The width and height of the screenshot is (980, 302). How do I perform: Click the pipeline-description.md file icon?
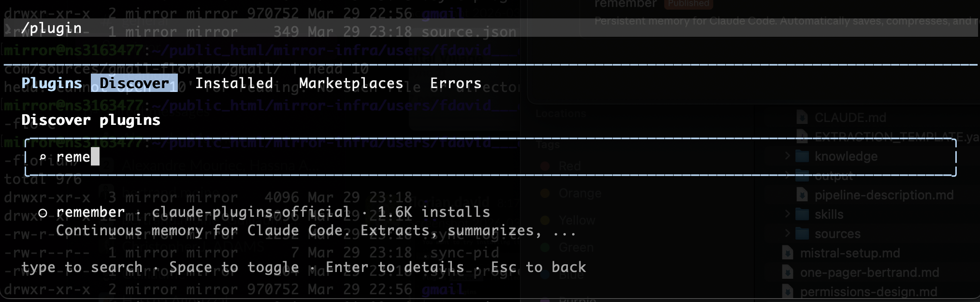(x=802, y=195)
